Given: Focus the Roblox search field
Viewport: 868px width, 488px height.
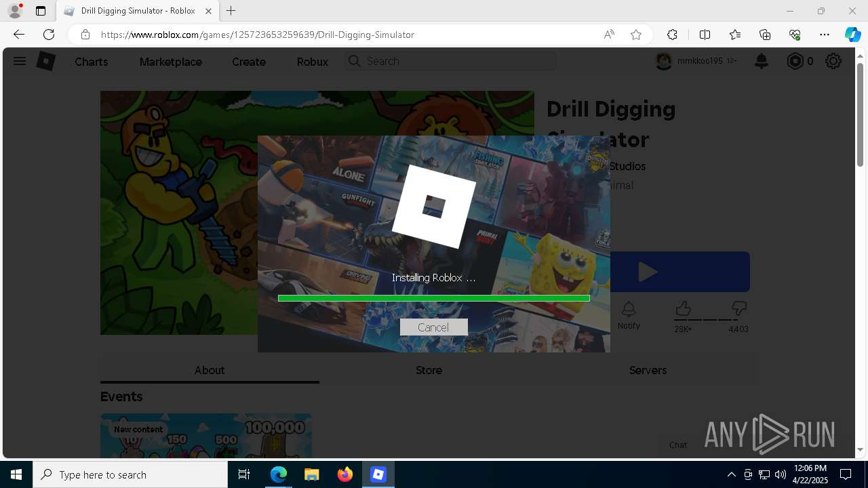Looking at the screenshot, I should 450,61.
